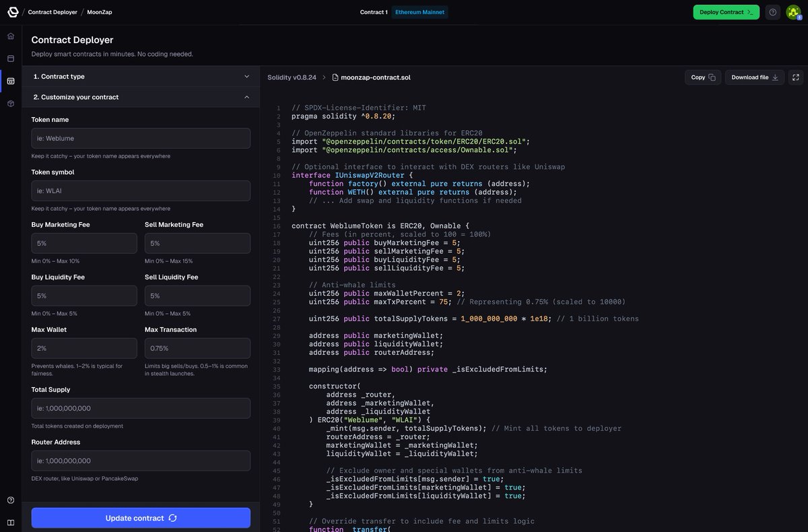
Task: Focus the Token name input field
Action: click(141, 138)
